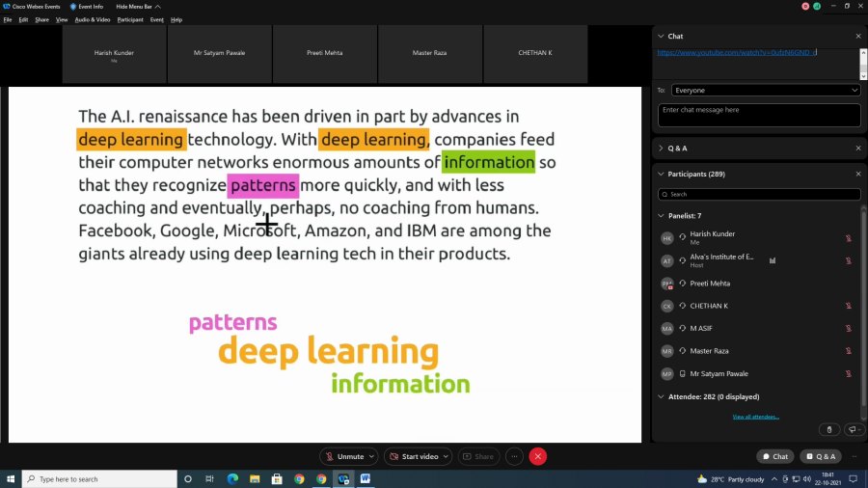
Task: Click audio level icon beside Alva's Institute
Action: pos(773,260)
